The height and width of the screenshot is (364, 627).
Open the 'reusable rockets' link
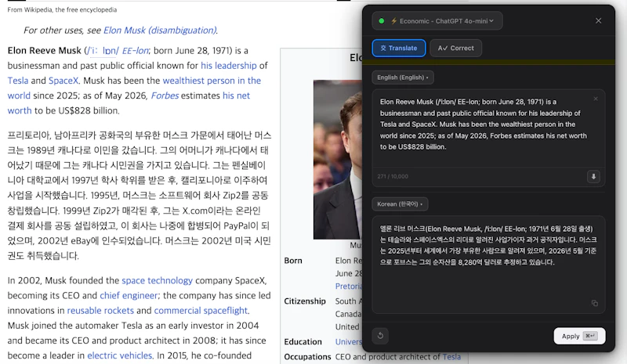pyautogui.click(x=100, y=311)
